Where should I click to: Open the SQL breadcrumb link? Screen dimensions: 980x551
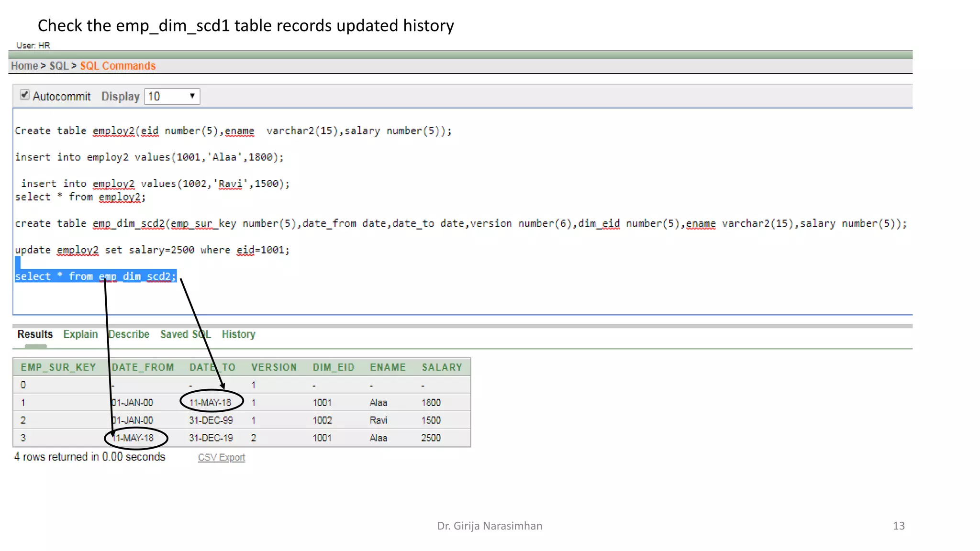[59, 66]
